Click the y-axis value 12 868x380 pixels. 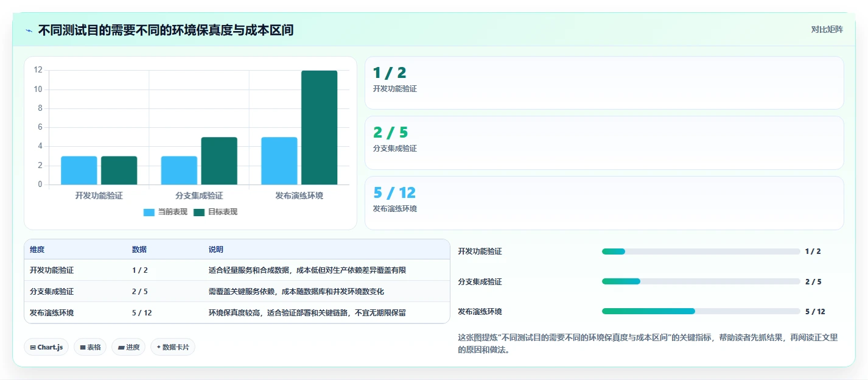point(38,70)
